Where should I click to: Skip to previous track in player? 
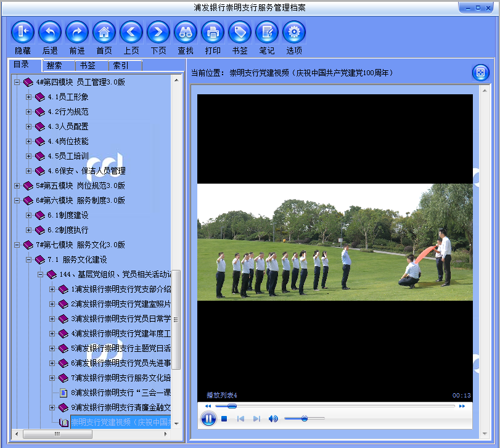[241, 418]
